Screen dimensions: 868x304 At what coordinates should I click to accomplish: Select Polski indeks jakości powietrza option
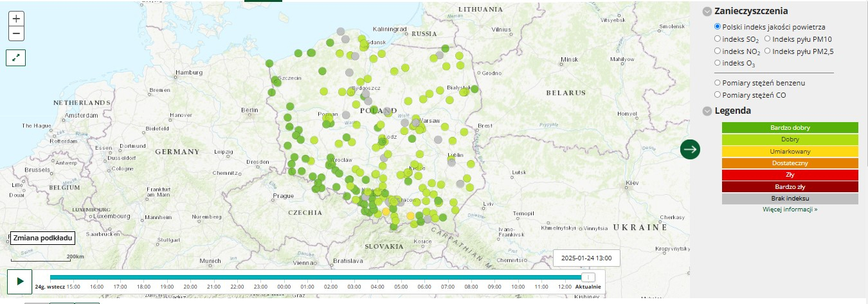[x=718, y=27]
